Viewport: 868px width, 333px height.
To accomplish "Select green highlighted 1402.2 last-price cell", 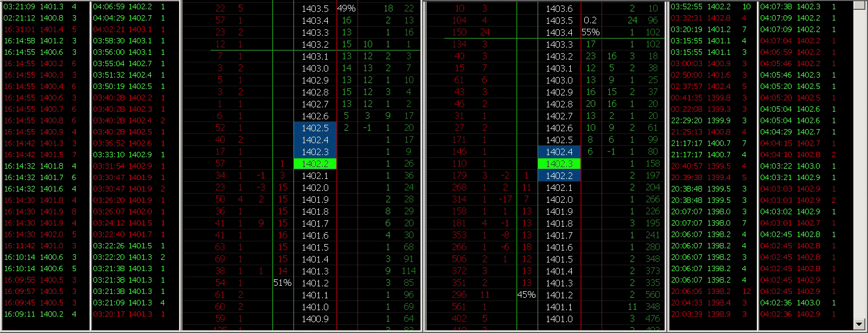I will (x=315, y=164).
